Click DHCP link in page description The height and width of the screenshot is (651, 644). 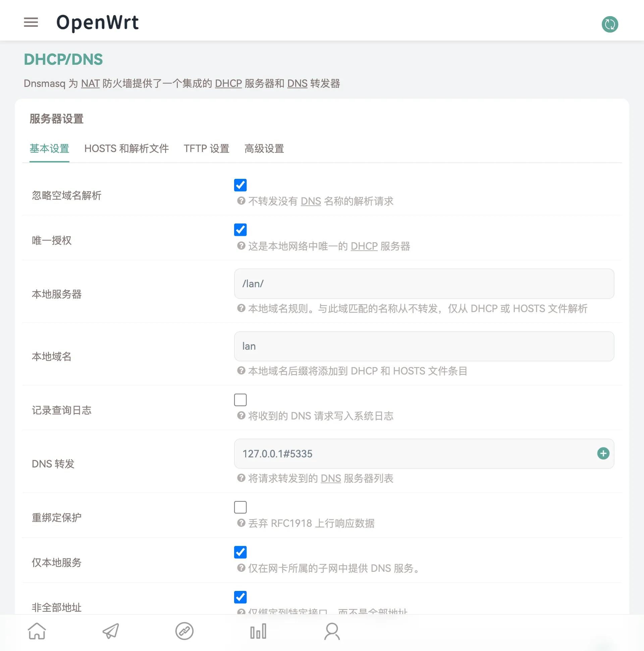click(228, 83)
